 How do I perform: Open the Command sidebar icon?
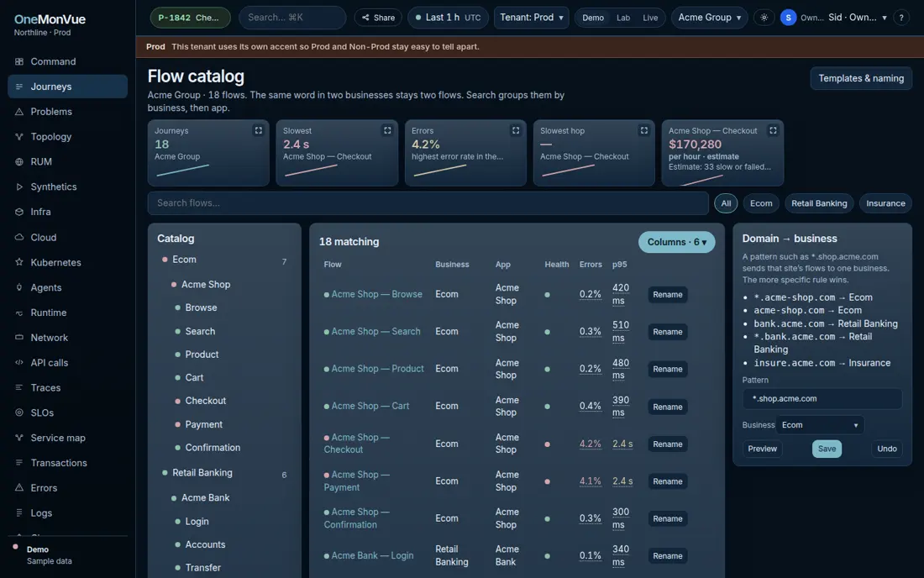click(x=18, y=61)
